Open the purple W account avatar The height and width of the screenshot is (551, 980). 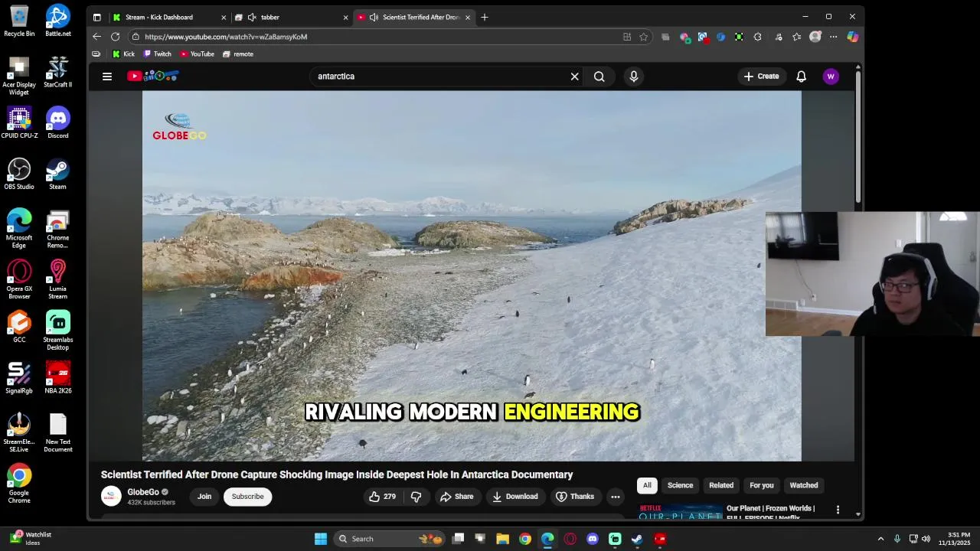pos(831,77)
